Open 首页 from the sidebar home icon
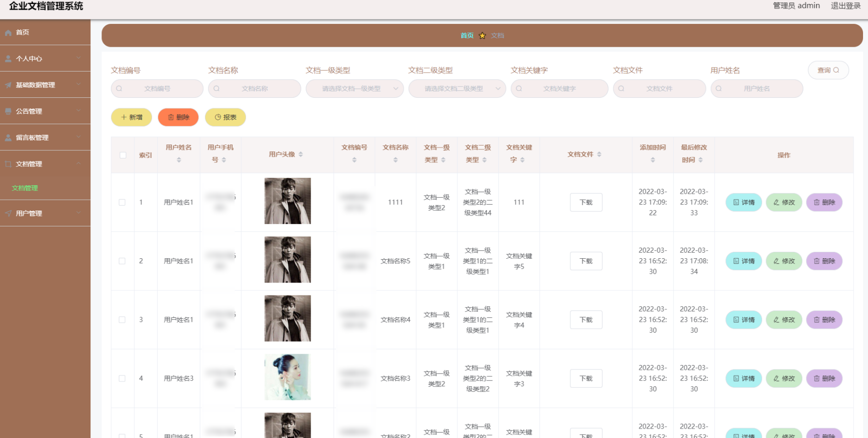The image size is (868, 438). (x=8, y=33)
